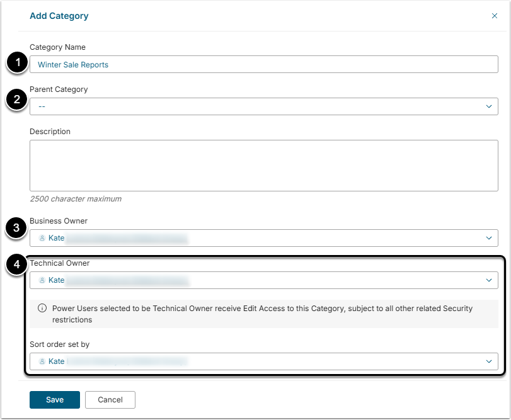Image resolution: width=511 pixels, height=420 pixels.
Task: Click the user icon in Business Owner field
Action: coord(42,238)
